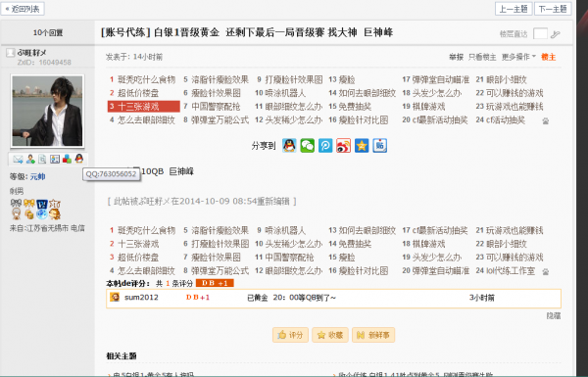
Task: Share the post to WeChat
Action: click(x=308, y=145)
